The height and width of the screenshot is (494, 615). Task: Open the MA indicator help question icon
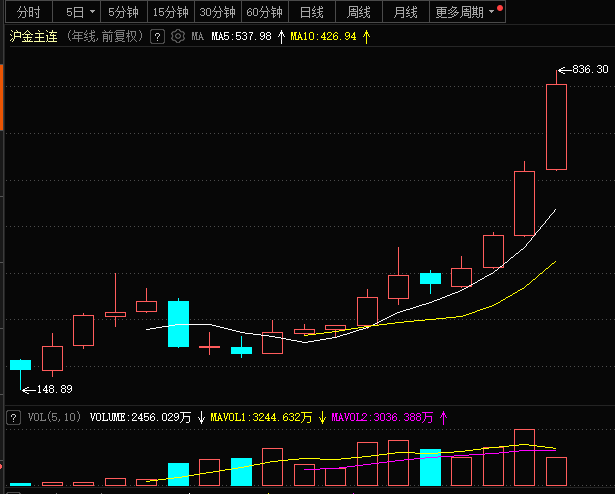click(157, 37)
